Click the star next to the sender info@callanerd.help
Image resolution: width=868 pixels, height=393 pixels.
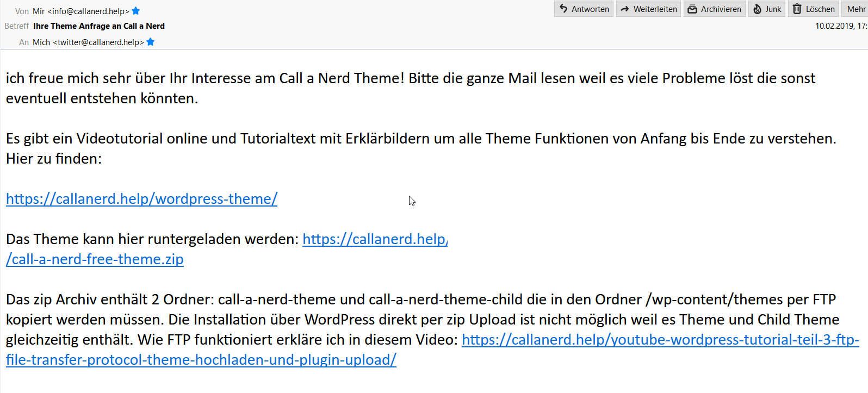coord(136,11)
